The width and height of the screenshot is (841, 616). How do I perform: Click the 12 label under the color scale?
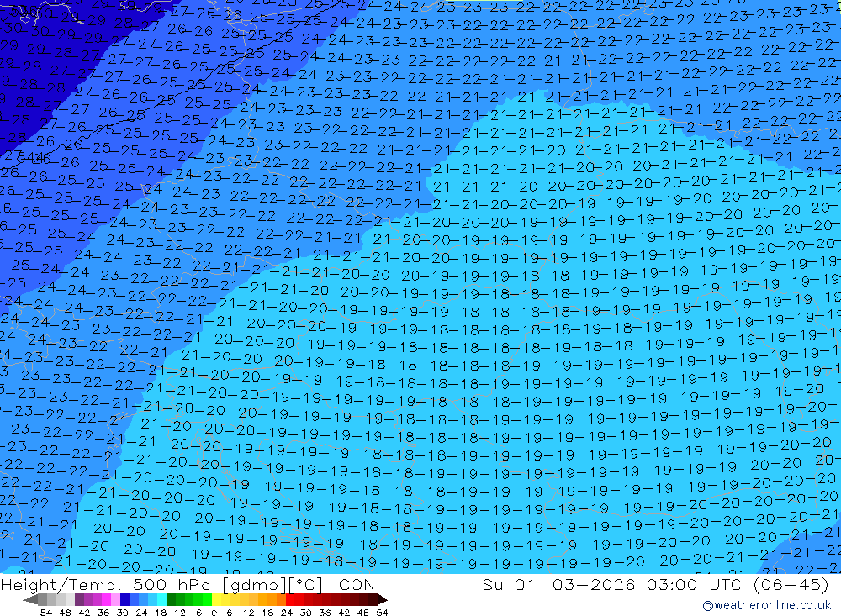[249, 613]
